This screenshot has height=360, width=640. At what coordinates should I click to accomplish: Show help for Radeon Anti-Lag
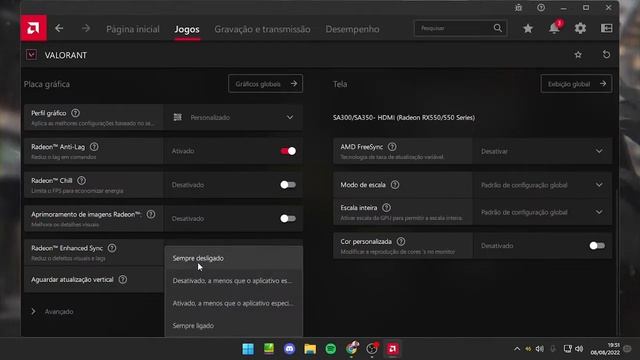tap(94, 147)
